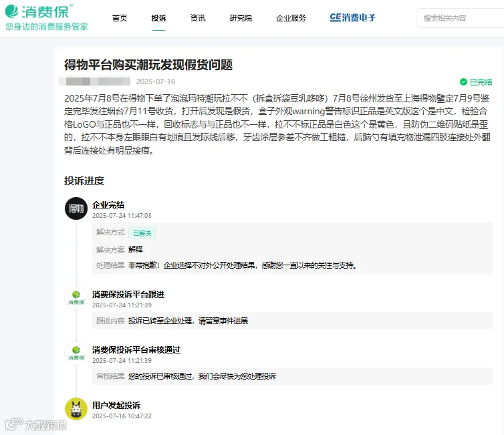The width and height of the screenshot is (504, 435).
Task: Click the 企业完结 progress heading
Action: point(108,205)
